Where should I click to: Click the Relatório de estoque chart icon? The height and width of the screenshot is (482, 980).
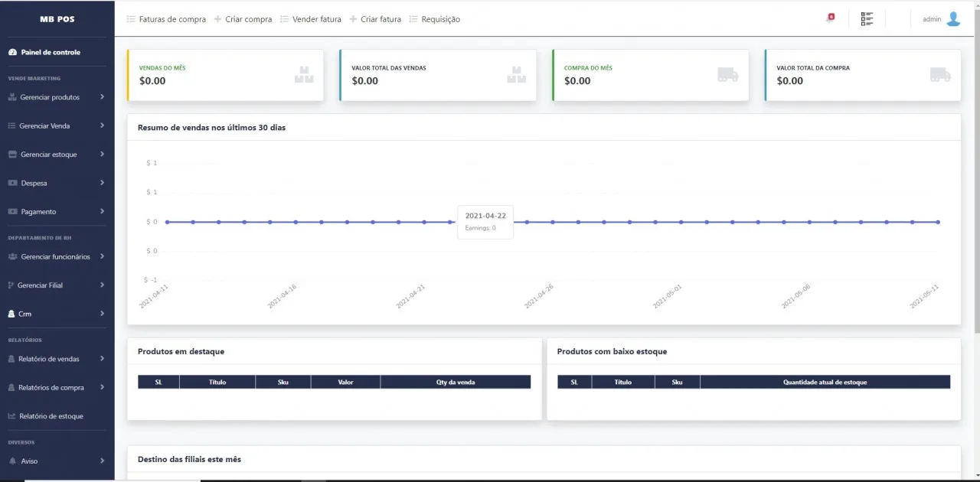click(12, 416)
